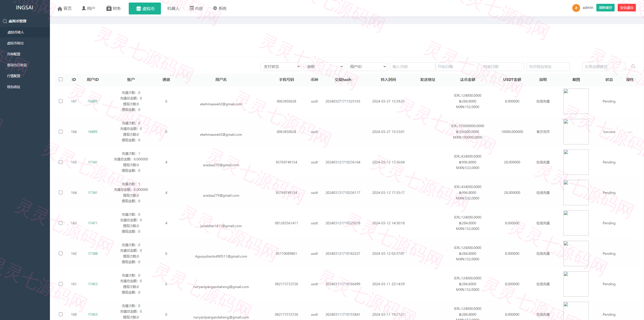Click the broken screenshot thumbnail for row 167
644x320 pixels.
point(576,101)
